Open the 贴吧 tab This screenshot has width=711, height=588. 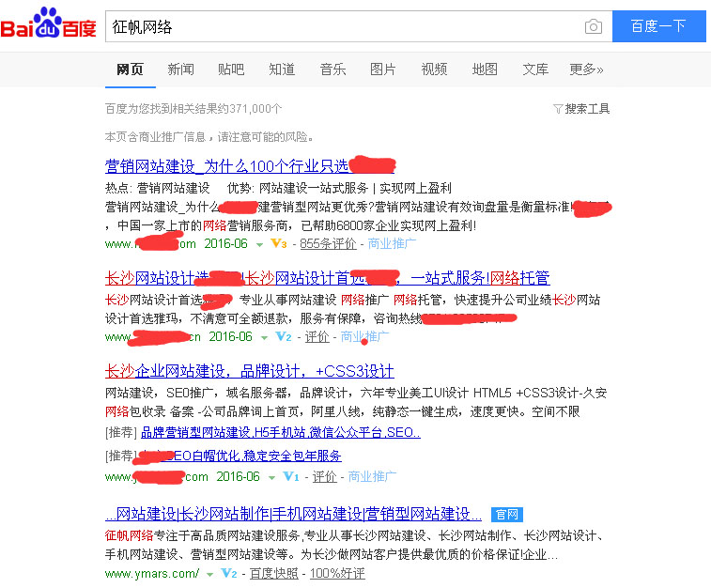[x=231, y=70]
